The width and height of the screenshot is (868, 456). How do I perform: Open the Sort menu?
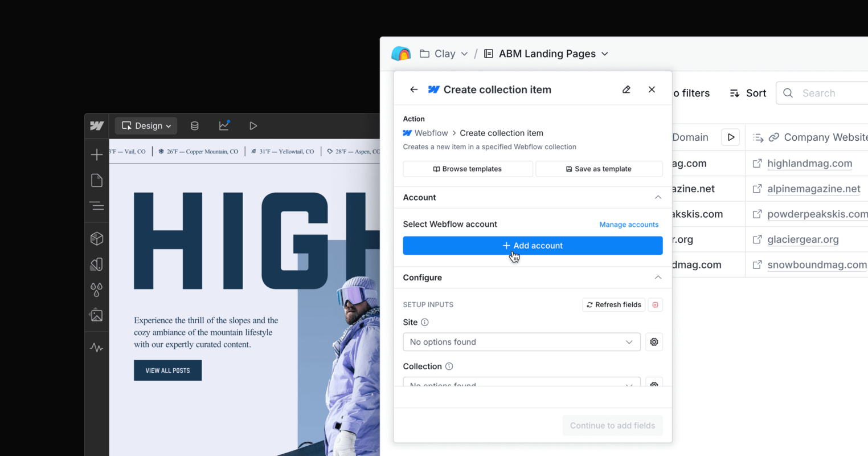(x=747, y=93)
